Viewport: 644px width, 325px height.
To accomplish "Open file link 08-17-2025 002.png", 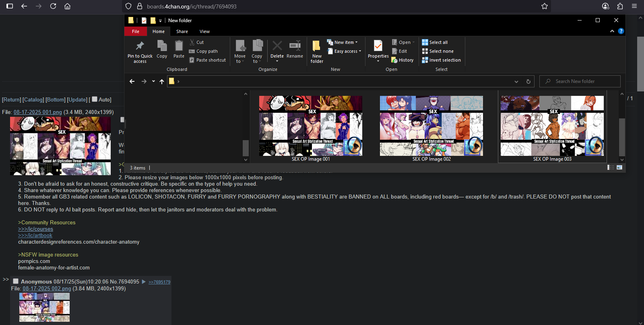I will [47, 288].
